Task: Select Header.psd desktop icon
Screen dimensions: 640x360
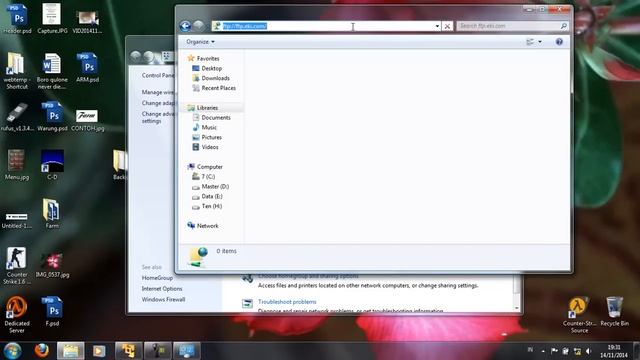Action: [17, 18]
